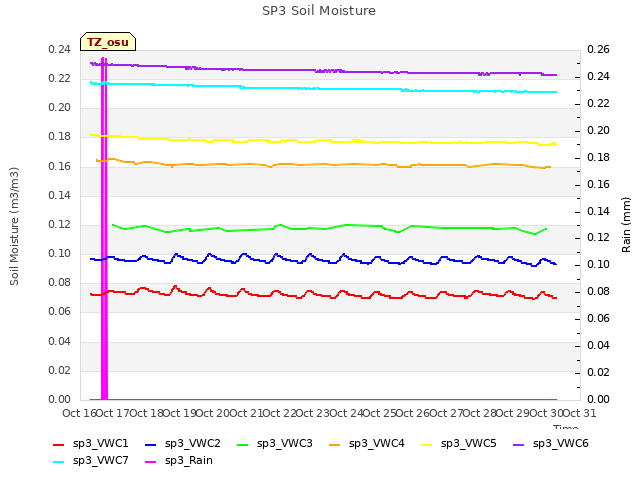
Task: Click the magenta rain spike near Oct 17
Action: click(104, 229)
